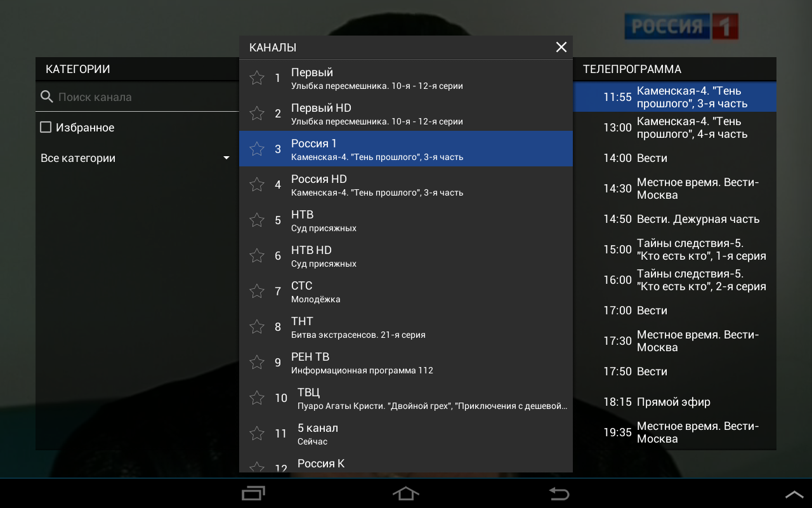Select channel Первый HD
Viewport: 812px width, 508px height.
(x=406, y=113)
